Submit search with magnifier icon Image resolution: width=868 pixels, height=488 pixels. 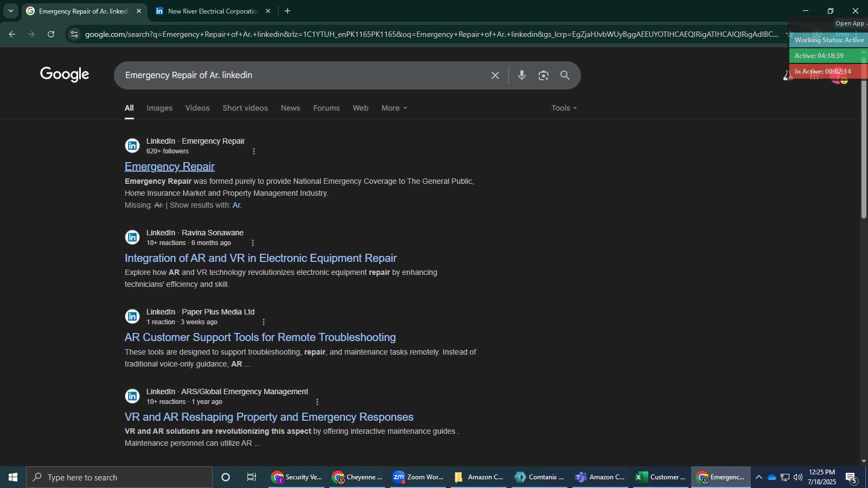pyautogui.click(x=565, y=75)
